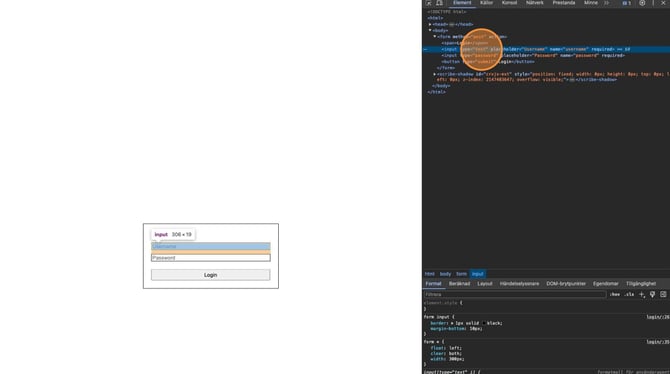Open the Händelselyssnare tab
Image resolution: width=670 pixels, height=374 pixels.
click(x=519, y=284)
